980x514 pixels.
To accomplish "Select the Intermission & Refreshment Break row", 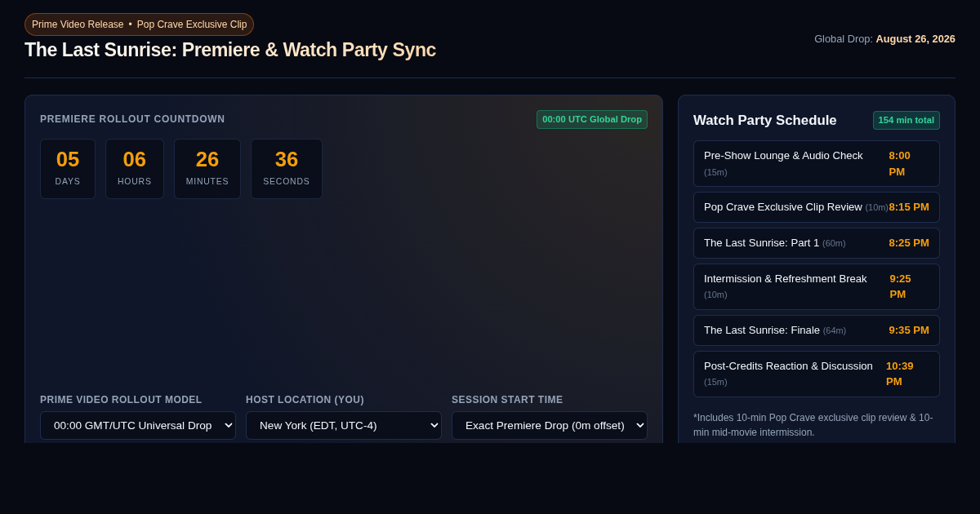I will tap(817, 286).
